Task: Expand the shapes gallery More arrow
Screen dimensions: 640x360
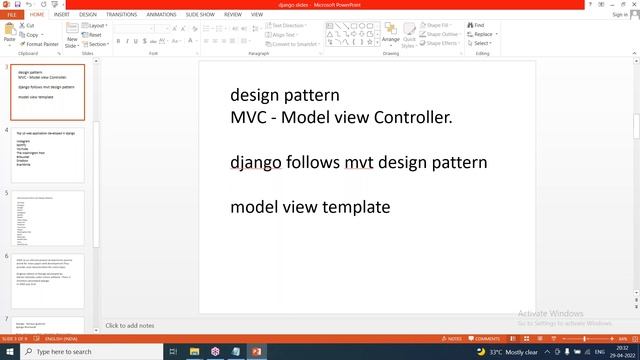Action: (377, 42)
